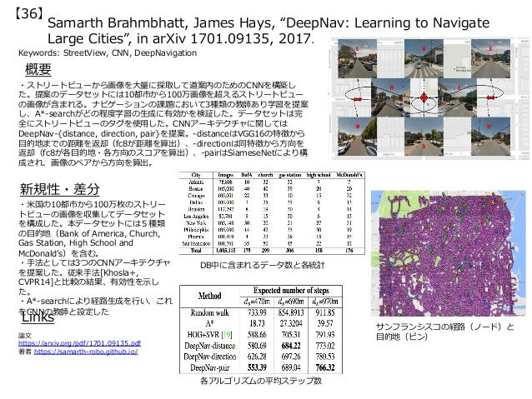532x399 pixels.
Task: Click the DeepNav-pair row label
Action: [x=209, y=367]
